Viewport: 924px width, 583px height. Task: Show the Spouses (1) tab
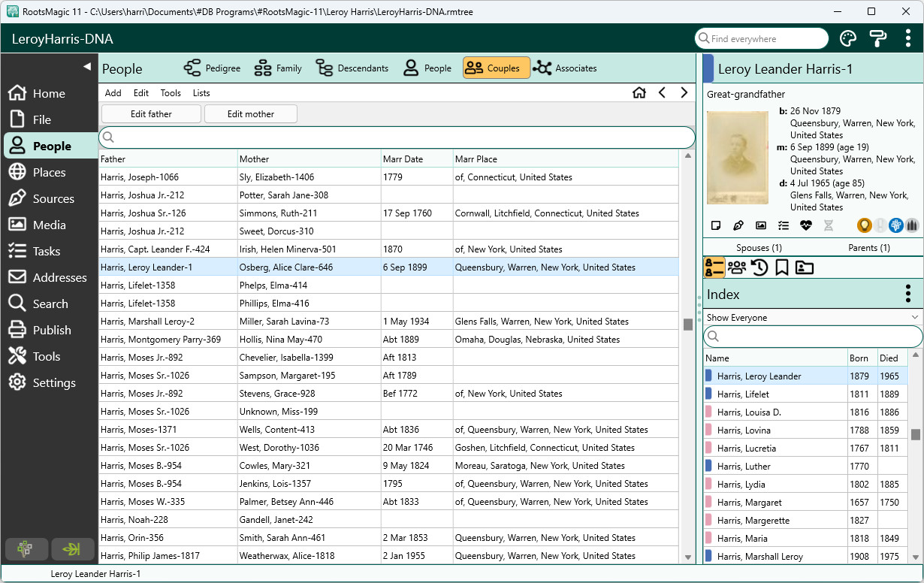(x=759, y=247)
